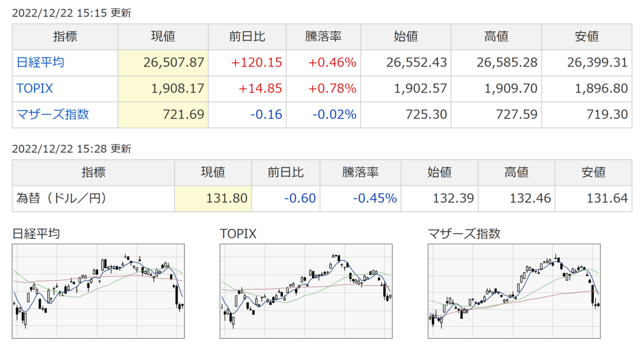
Task: Click the 2022/12/22 15:28 更新 timestamp
Action: pyautogui.click(x=71, y=149)
